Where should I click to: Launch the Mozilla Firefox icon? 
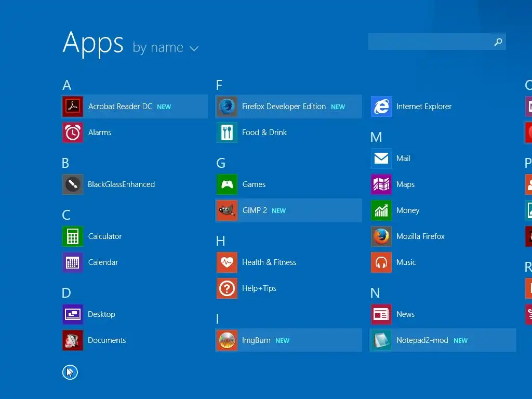(x=381, y=236)
